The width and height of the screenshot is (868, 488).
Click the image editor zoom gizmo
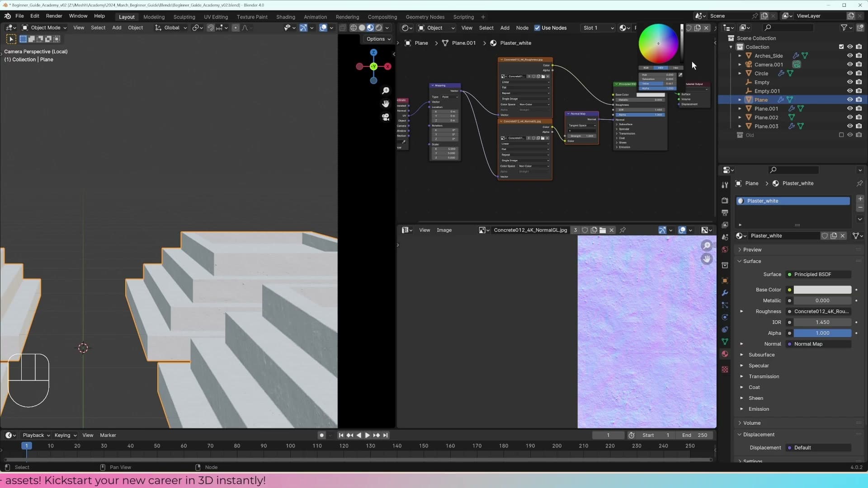tap(707, 246)
